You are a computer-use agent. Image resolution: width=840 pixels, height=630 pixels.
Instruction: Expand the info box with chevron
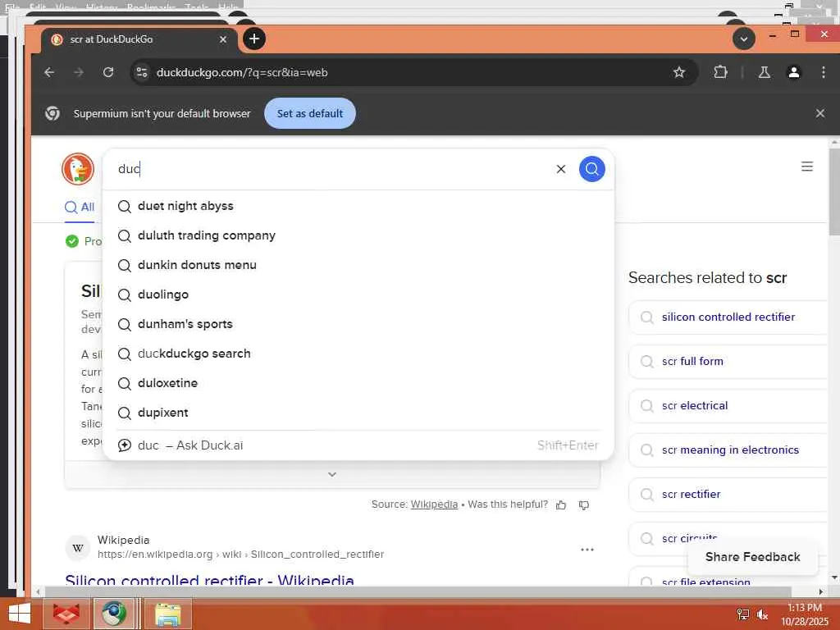(x=332, y=475)
